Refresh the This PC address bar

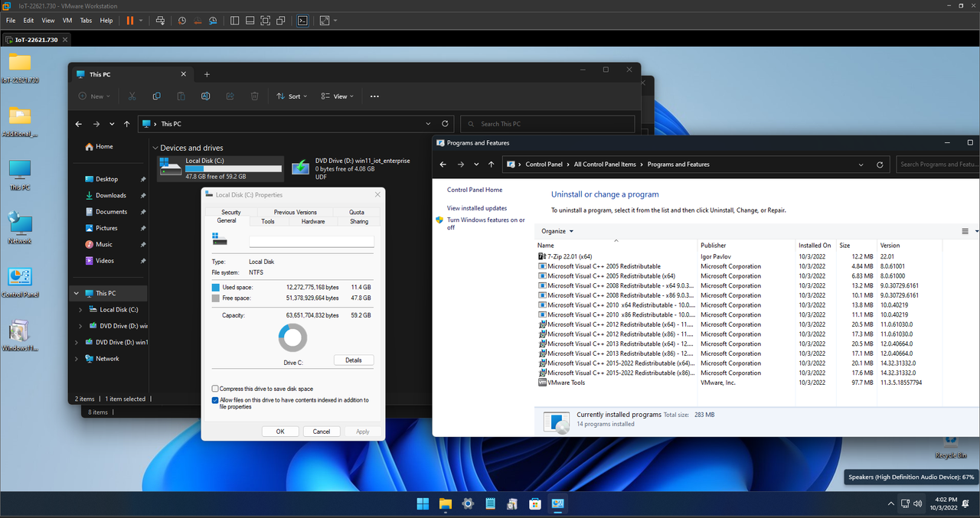point(445,123)
